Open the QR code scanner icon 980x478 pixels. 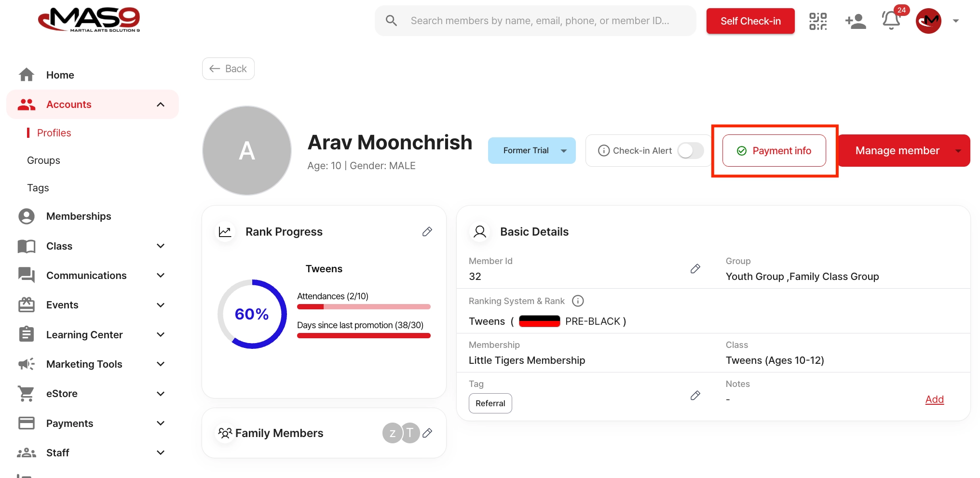click(x=817, y=21)
